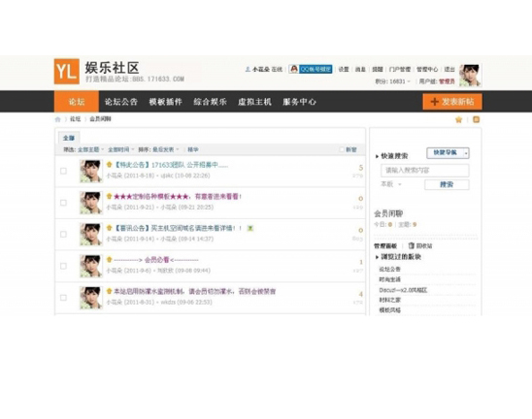Select checkbox for 本站启用防灌水 thread
This screenshot has width=532, height=419.
tap(63, 298)
